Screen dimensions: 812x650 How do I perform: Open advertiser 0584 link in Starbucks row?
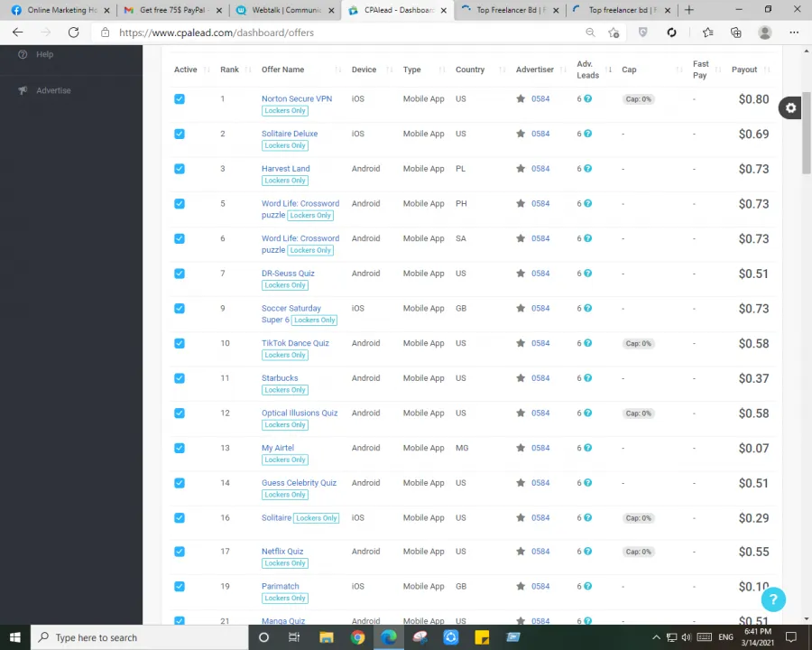tap(540, 378)
